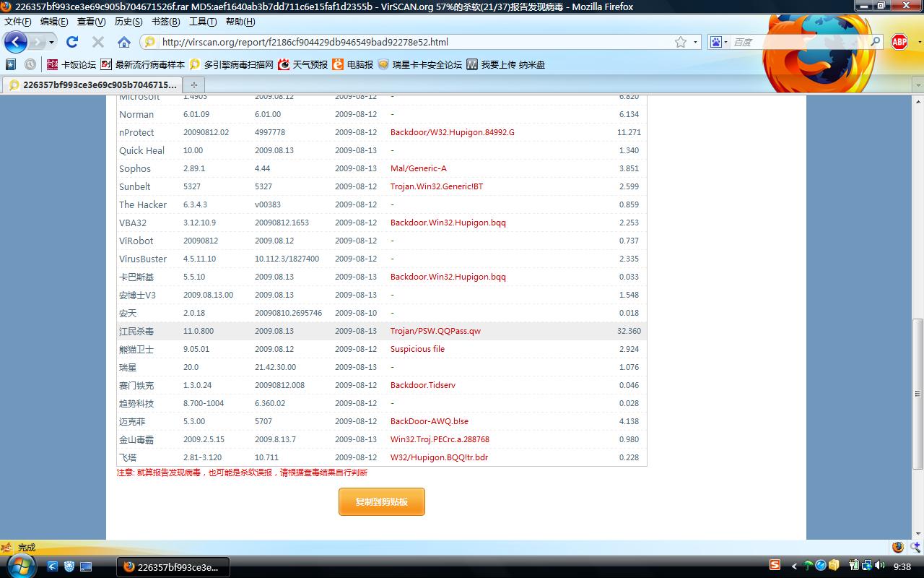Bookmark this page with the star icon

coord(680,42)
